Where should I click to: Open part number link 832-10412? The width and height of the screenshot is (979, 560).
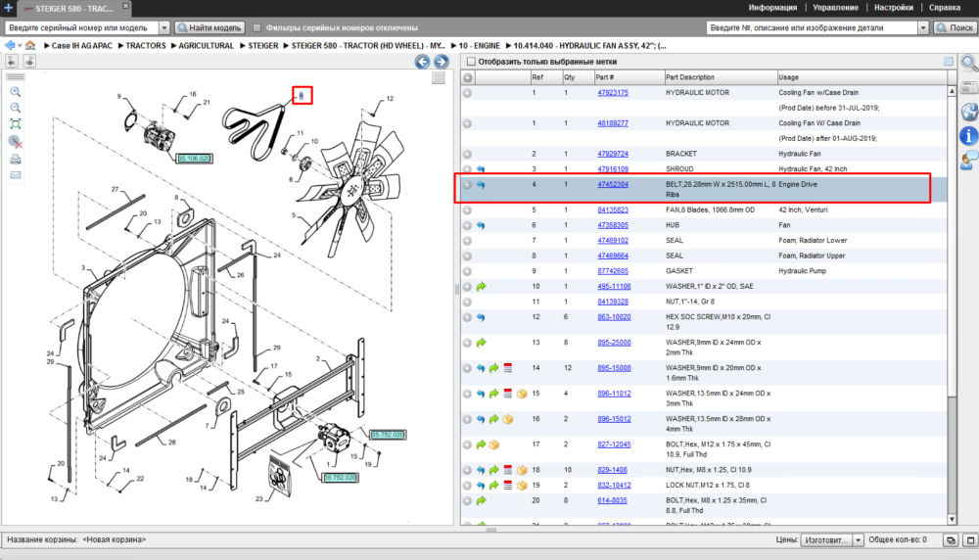tap(614, 485)
